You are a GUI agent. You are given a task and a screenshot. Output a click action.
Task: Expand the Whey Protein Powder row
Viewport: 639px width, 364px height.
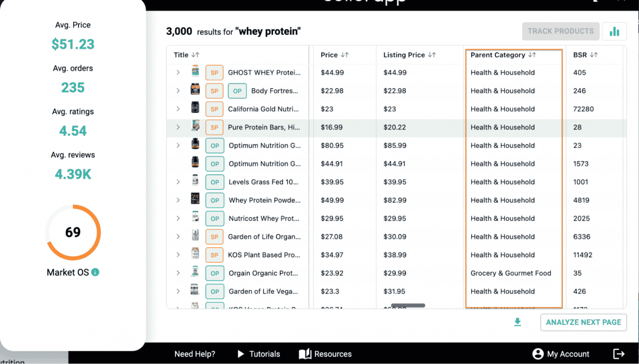178,200
